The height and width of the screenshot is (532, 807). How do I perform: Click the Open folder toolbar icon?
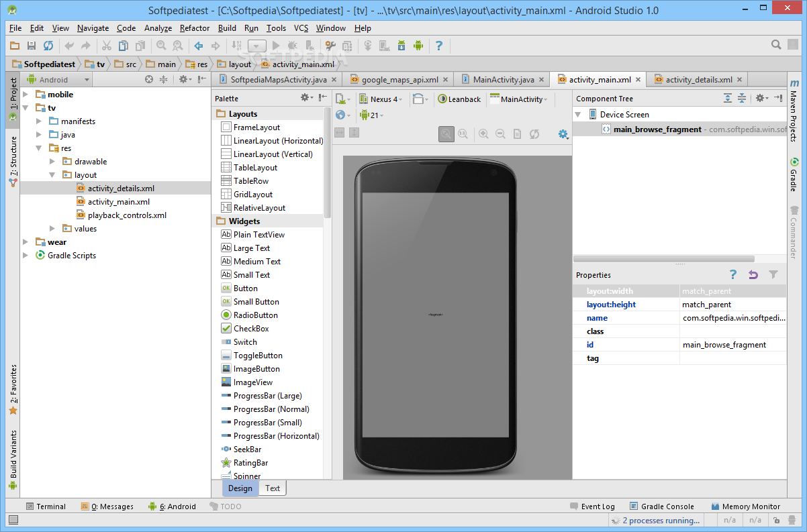tap(15, 46)
